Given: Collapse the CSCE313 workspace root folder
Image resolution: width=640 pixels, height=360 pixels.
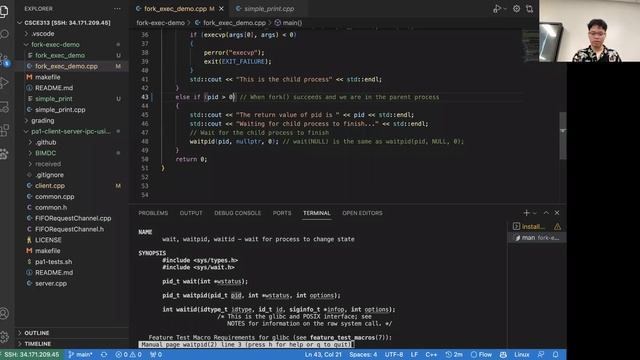Looking at the screenshot, I should [x=71, y=23].
